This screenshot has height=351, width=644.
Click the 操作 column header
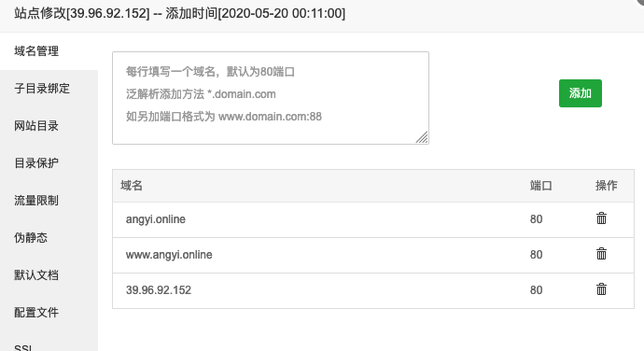click(607, 186)
